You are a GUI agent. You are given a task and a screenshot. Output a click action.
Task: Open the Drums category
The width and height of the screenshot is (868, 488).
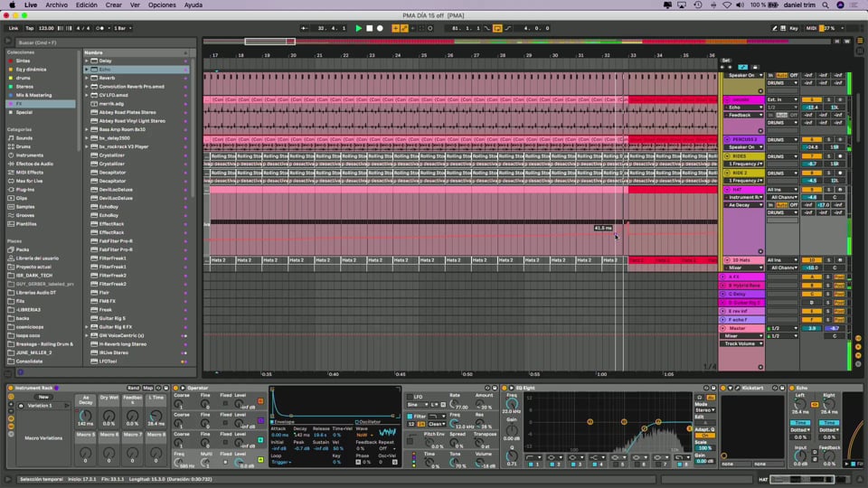tap(24, 146)
